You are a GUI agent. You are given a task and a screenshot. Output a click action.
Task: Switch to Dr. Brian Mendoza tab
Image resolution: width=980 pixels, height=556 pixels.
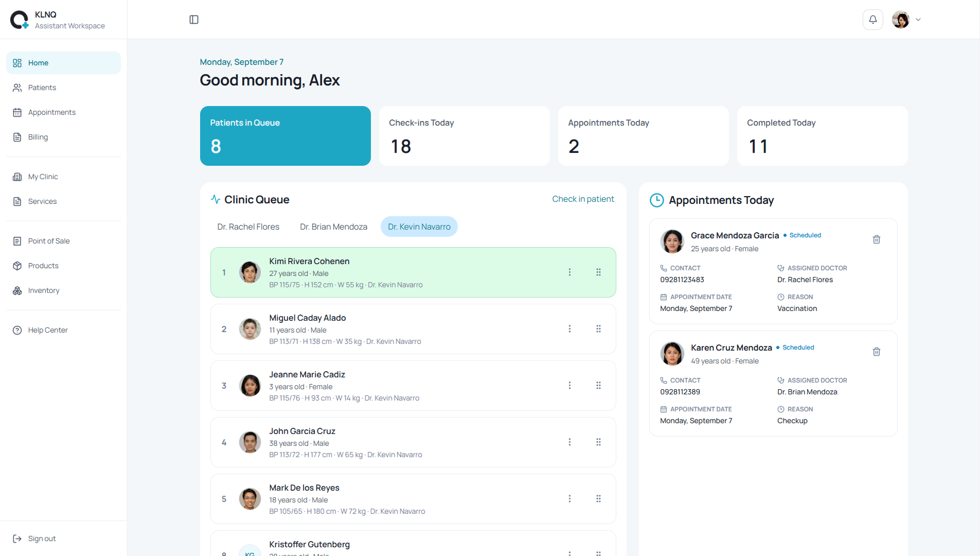tap(333, 227)
